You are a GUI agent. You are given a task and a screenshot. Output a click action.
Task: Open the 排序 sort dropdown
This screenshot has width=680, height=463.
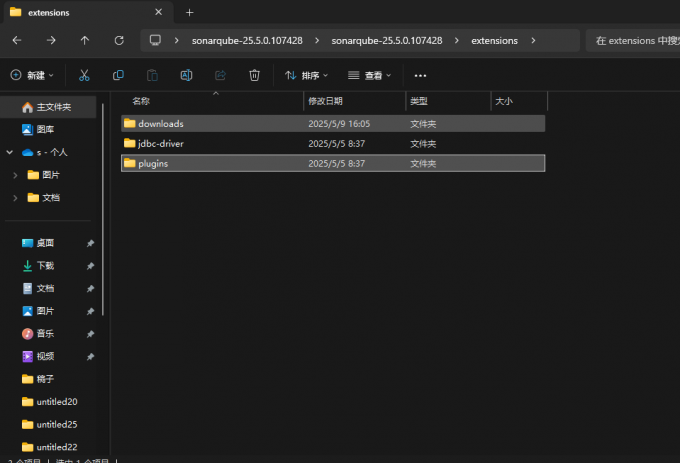pyautogui.click(x=307, y=75)
